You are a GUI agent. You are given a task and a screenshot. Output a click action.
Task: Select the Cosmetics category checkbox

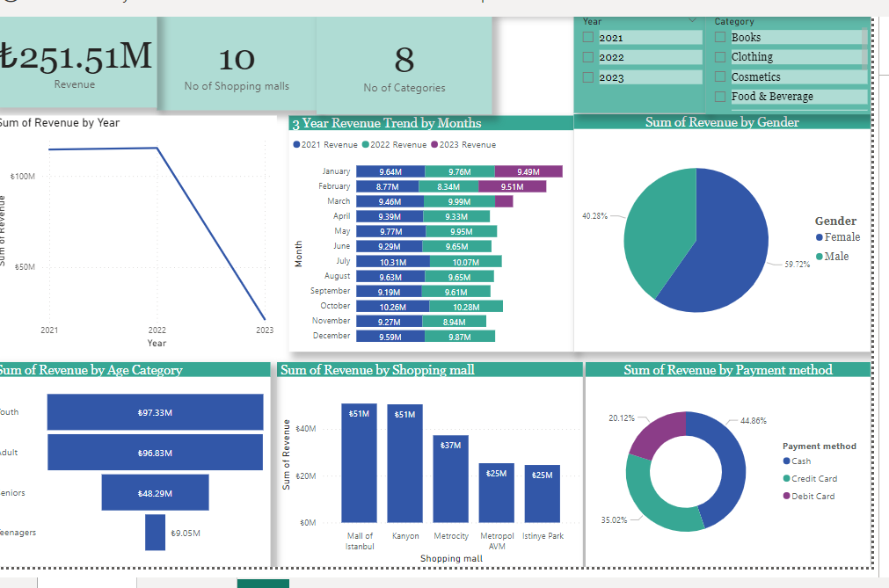(720, 77)
